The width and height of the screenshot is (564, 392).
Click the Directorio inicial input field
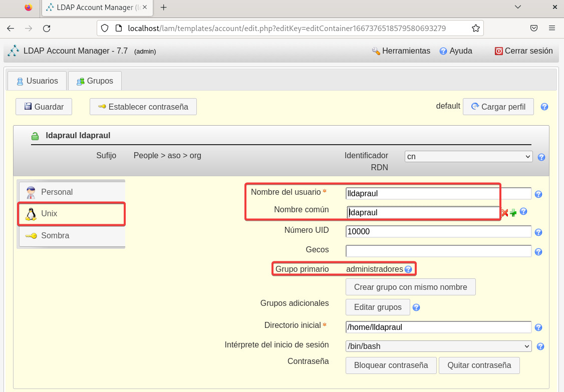pyautogui.click(x=438, y=327)
